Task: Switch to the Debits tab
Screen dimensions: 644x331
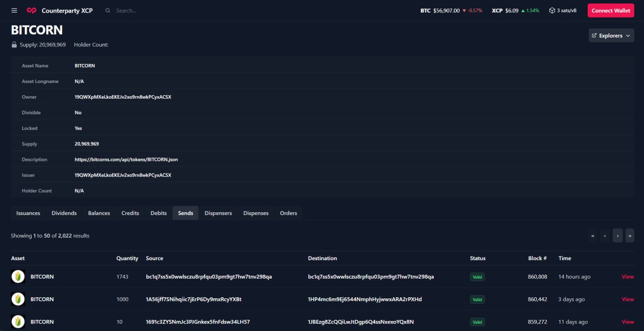Action: coord(158,213)
